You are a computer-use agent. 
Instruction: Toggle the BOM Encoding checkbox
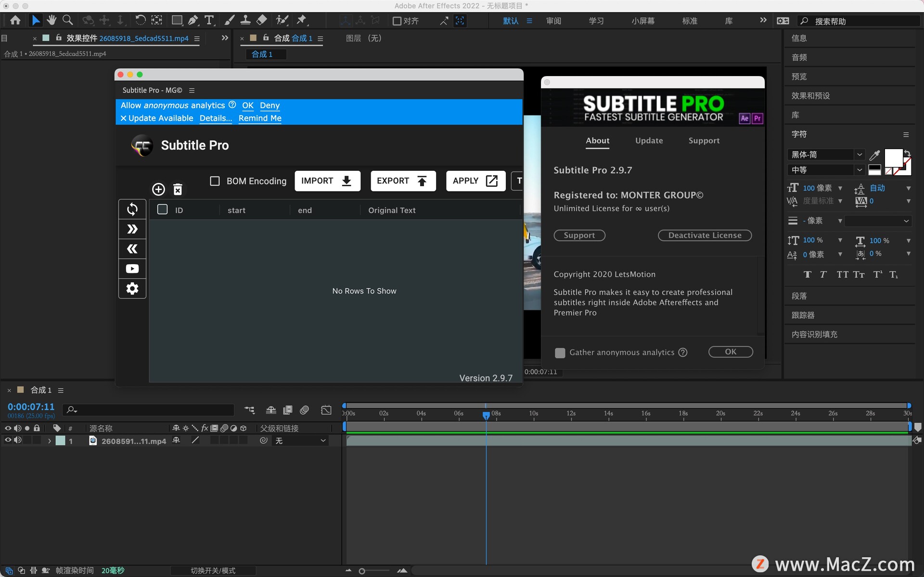click(x=216, y=180)
